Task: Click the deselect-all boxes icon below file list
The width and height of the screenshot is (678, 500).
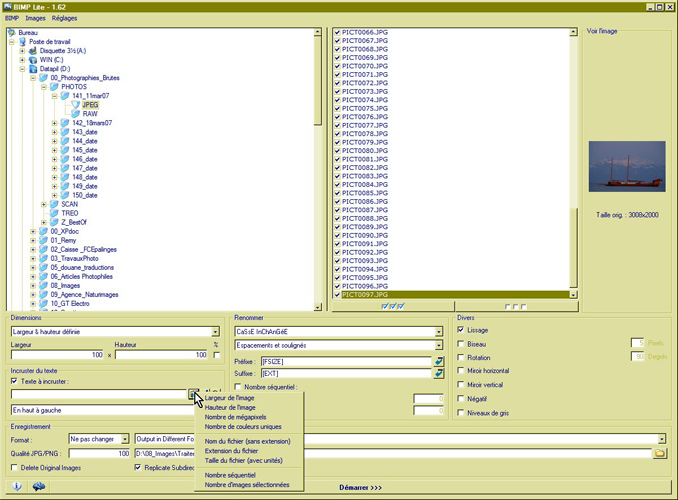Action: pyautogui.click(x=516, y=305)
